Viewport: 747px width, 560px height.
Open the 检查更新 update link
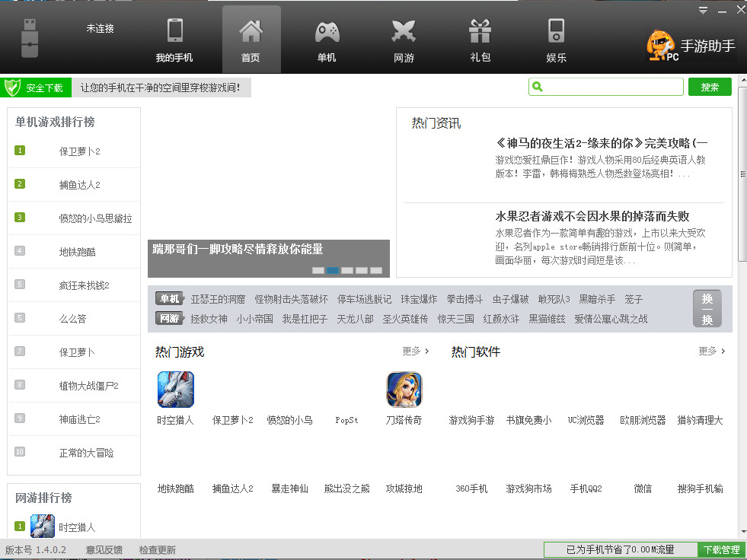[156, 549]
